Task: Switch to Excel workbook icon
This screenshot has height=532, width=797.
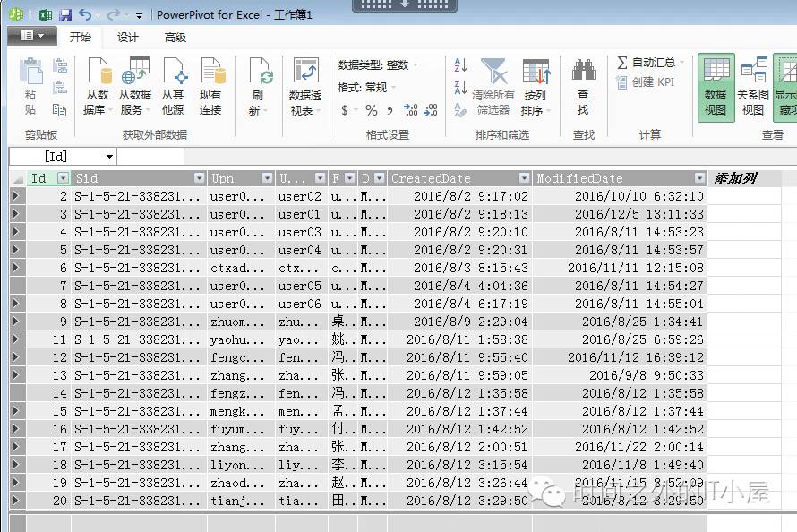Action: click(x=46, y=14)
